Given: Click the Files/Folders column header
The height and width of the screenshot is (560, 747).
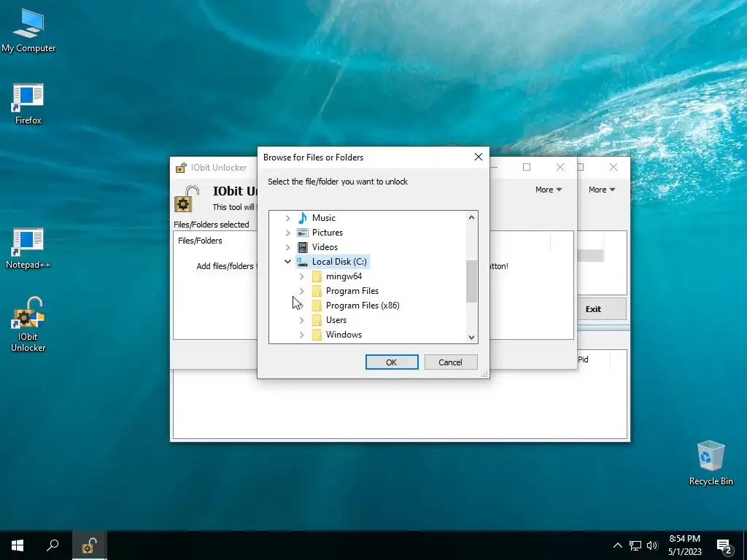Looking at the screenshot, I should [x=200, y=241].
